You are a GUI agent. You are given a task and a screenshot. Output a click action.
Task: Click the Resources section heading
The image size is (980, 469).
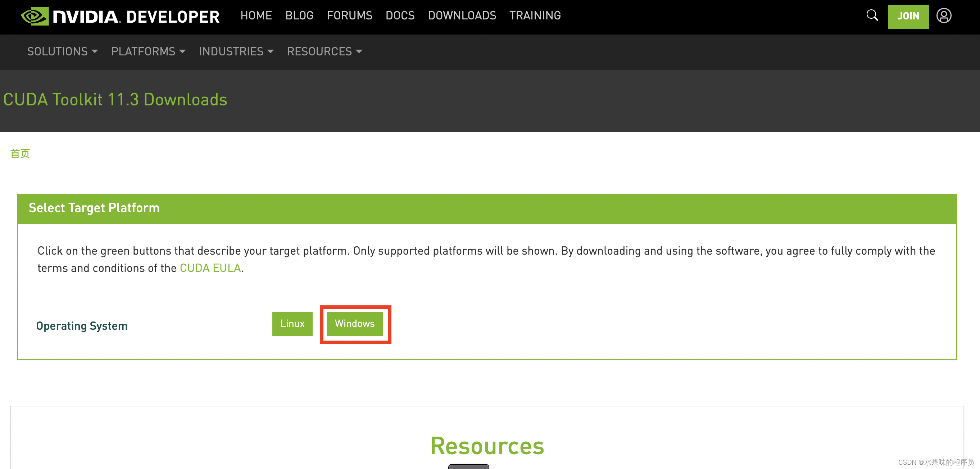[487, 446]
